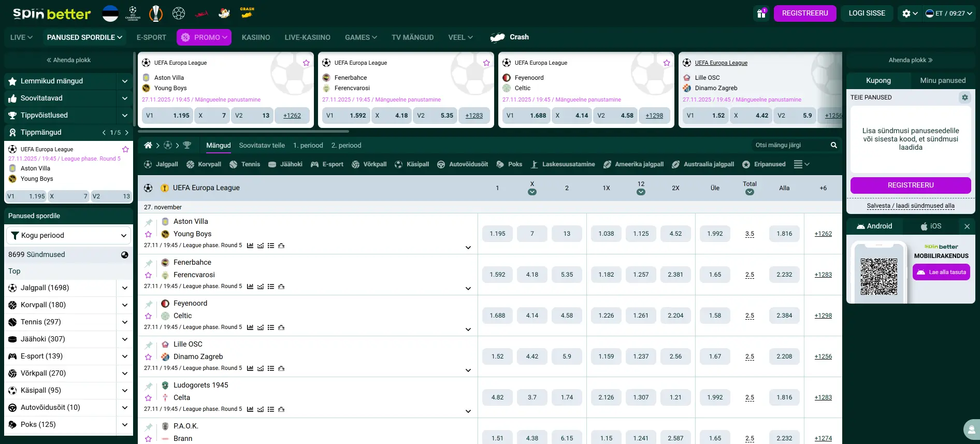
Task: Close the mobile app banner
Action: (x=967, y=226)
